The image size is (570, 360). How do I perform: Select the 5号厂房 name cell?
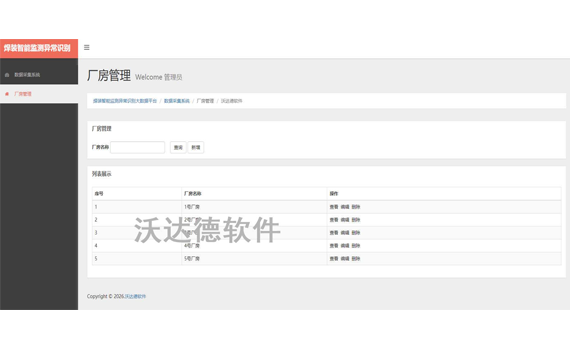(x=254, y=259)
